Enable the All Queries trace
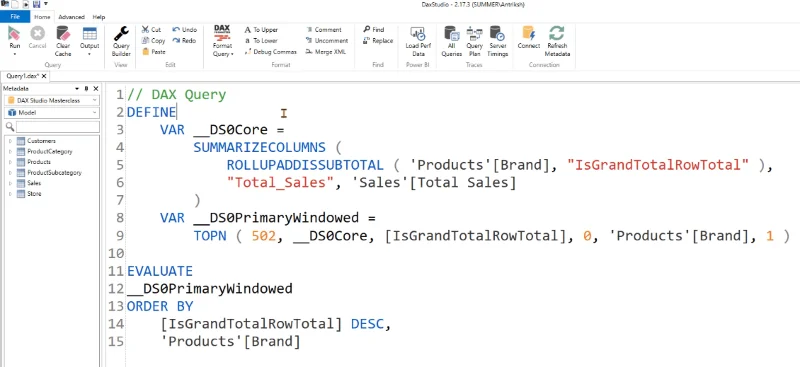The image size is (800, 367). tap(452, 42)
